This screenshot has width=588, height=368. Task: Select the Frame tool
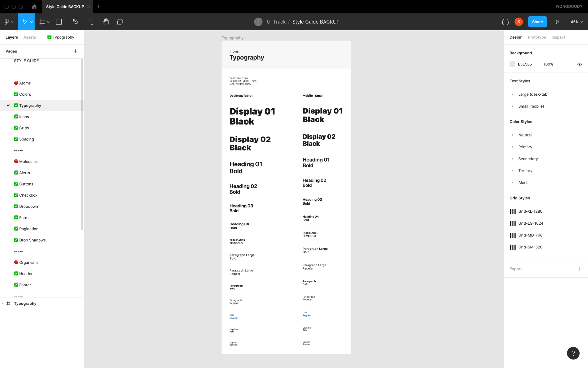[42, 22]
